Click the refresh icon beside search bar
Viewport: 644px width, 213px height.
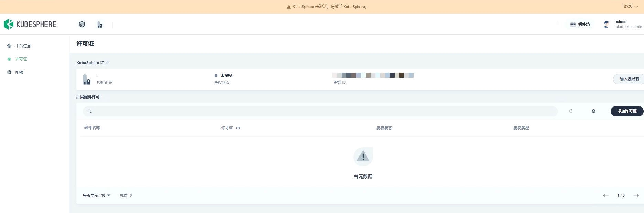(x=571, y=111)
